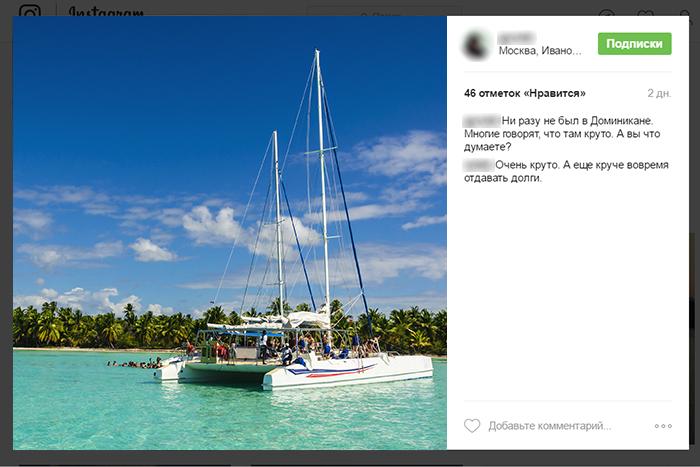Toggle the green Подписки following button

(634, 44)
